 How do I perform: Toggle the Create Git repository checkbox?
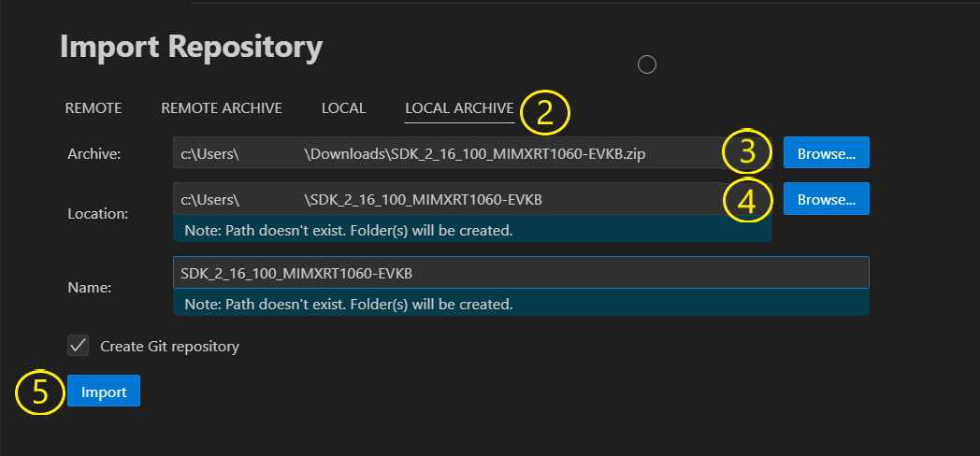coord(79,346)
